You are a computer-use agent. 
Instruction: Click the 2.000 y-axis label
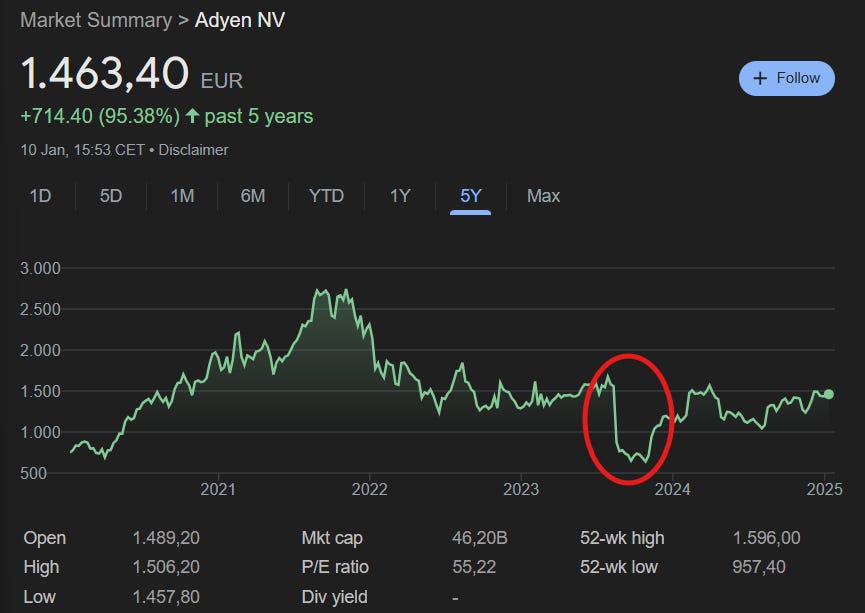pyautogui.click(x=40, y=350)
